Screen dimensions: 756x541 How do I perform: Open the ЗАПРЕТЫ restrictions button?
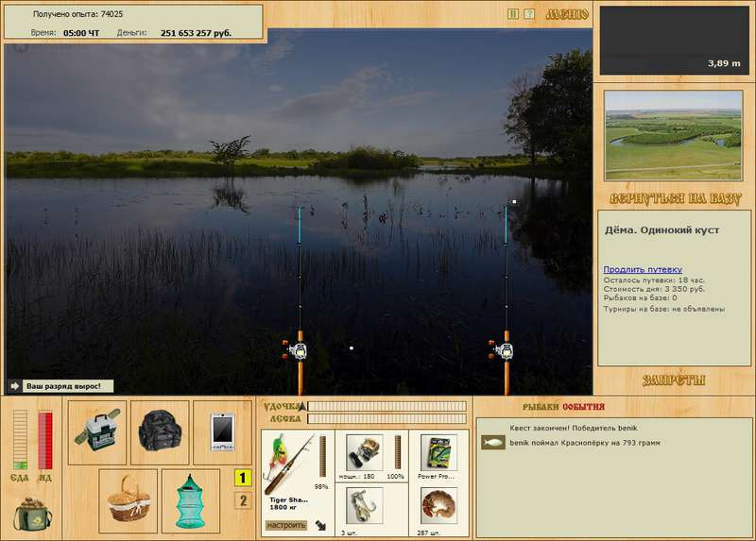[x=674, y=380]
